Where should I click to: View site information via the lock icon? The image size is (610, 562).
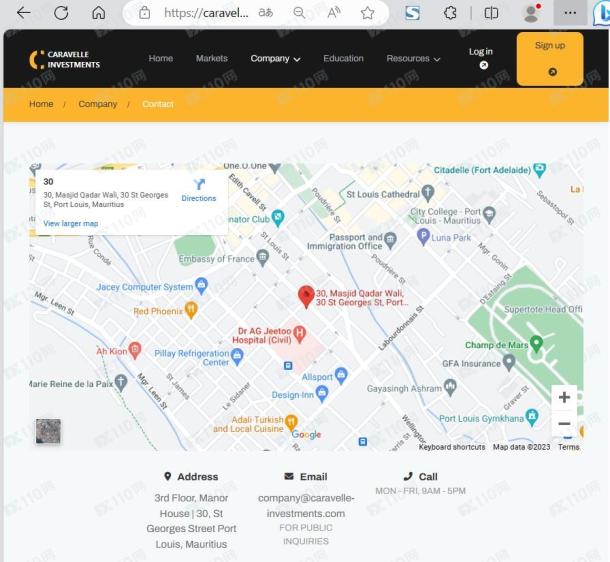[145, 13]
